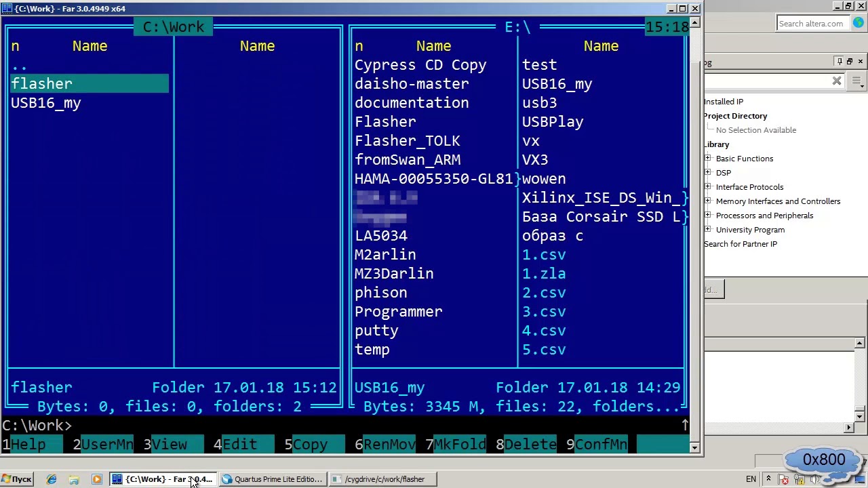This screenshot has width=868, height=488.
Task: Pin the IP Catalog panel
Action: (840, 62)
